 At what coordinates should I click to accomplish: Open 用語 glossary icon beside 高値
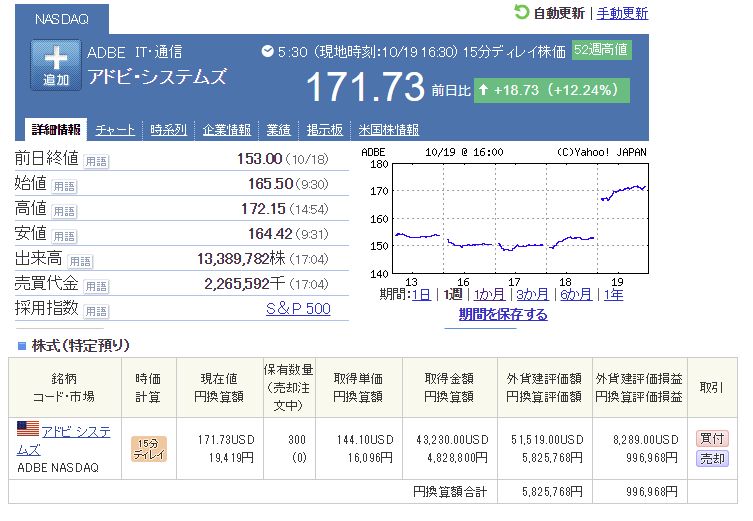64,210
